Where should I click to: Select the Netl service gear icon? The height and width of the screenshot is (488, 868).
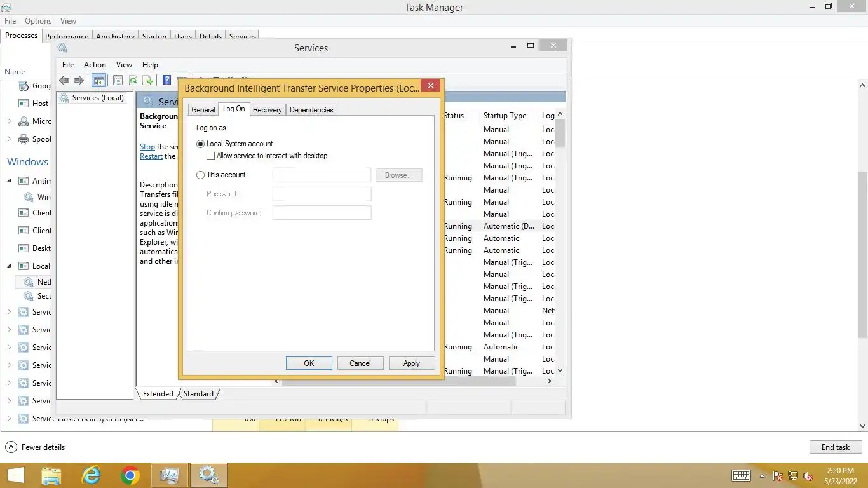(x=29, y=282)
